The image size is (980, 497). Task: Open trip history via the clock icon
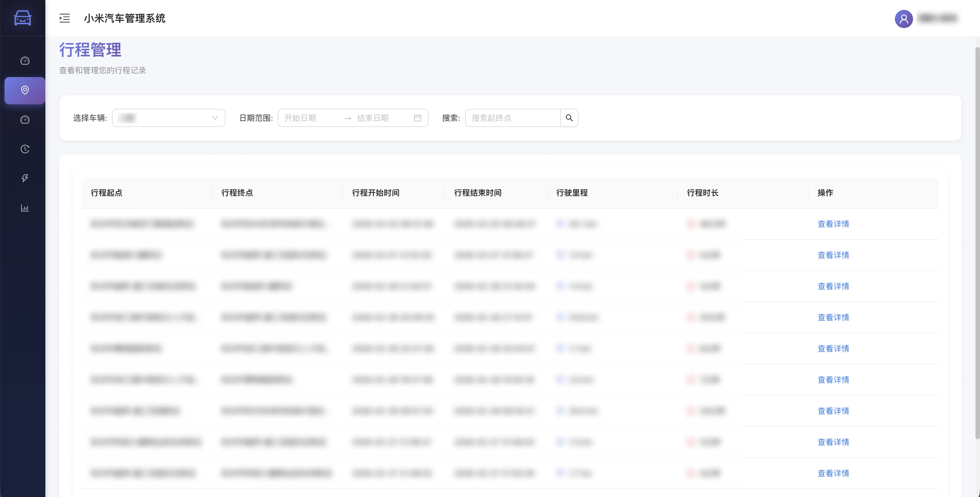pyautogui.click(x=24, y=149)
